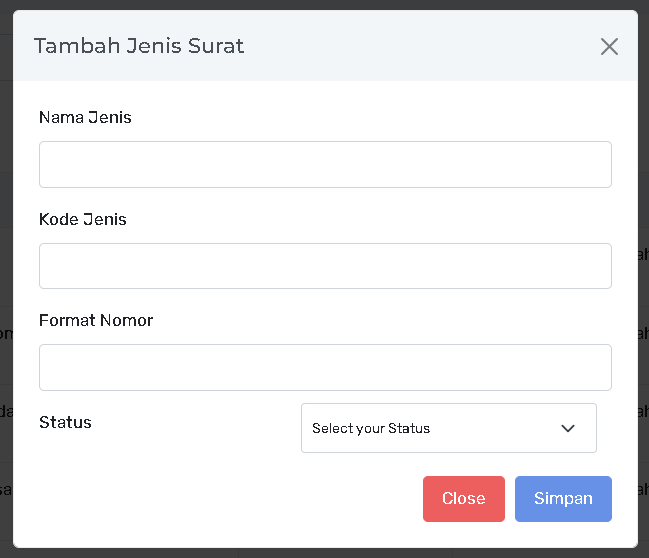Click the Format Nomor label
This screenshot has height=558, width=649.
tap(96, 320)
